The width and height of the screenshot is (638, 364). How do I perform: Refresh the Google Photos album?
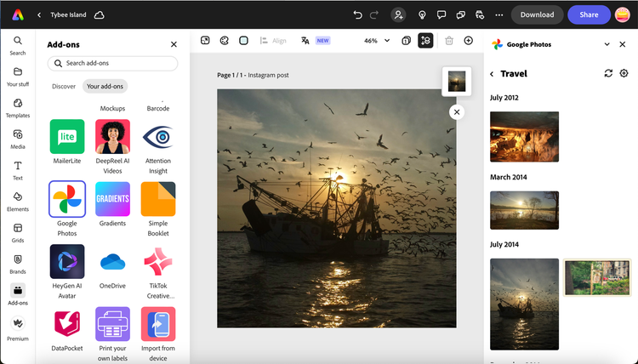[x=608, y=74]
